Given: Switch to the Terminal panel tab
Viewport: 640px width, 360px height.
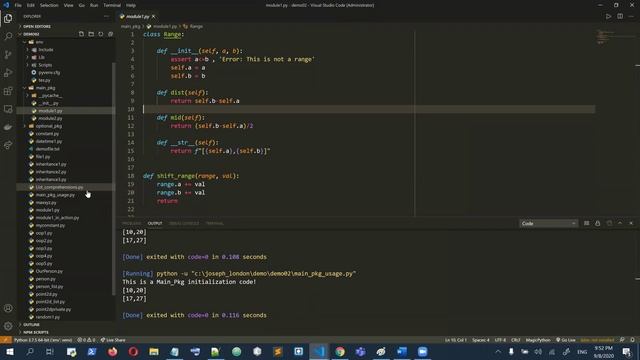Looking at the screenshot, I should pos(214,223).
